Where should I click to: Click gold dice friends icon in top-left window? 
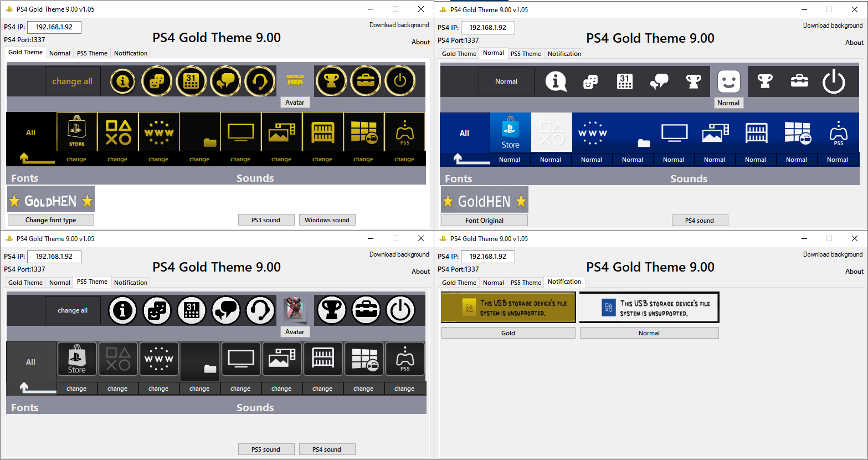157,81
